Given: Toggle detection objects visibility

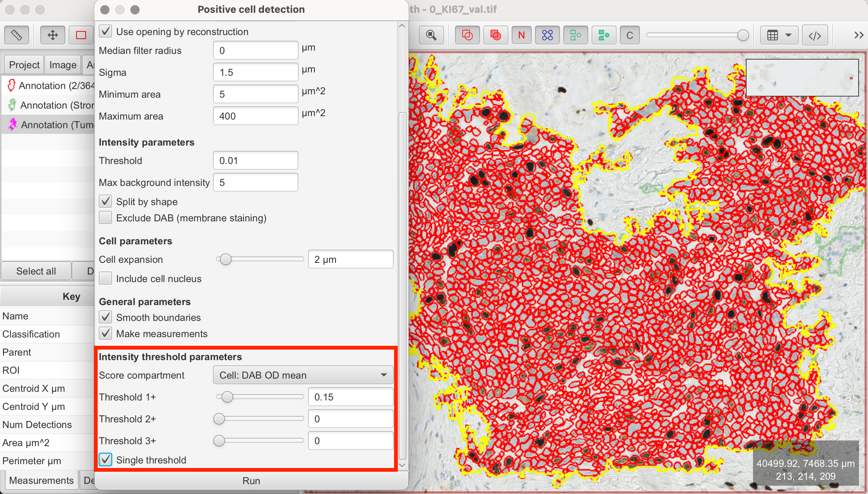Looking at the screenshot, I should coord(547,35).
